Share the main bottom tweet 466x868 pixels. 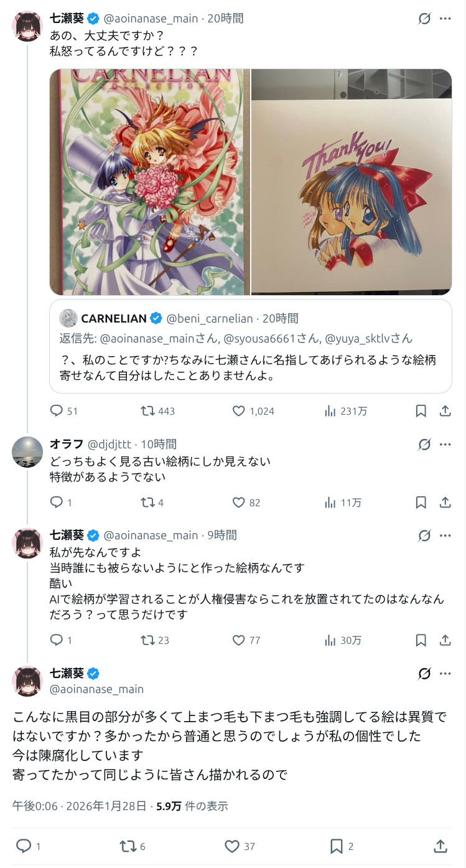[440, 846]
